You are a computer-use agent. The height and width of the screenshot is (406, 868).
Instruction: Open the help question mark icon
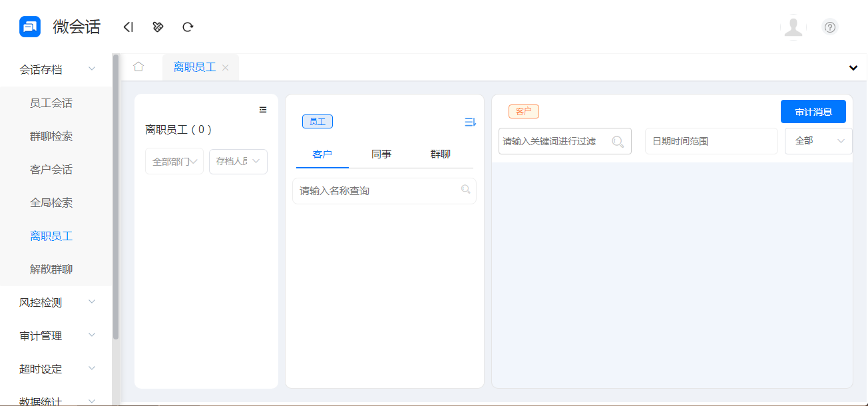[829, 27]
